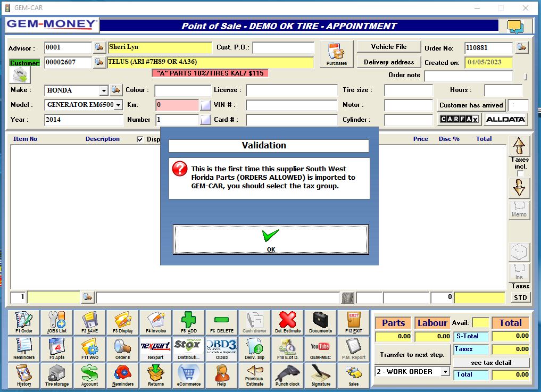Screen dimensions: 541x392
Task: Click the Cust. P.O. input field
Action: [283, 48]
